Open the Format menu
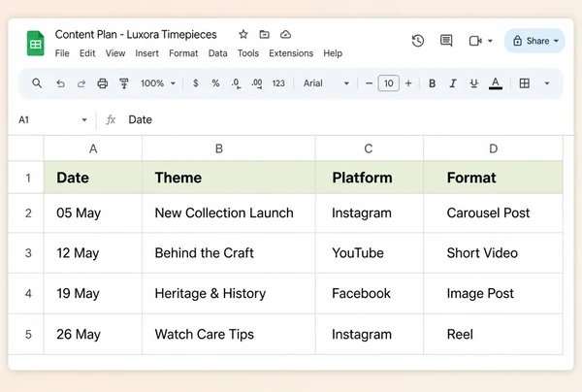The width and height of the screenshot is (582, 392). 183,53
